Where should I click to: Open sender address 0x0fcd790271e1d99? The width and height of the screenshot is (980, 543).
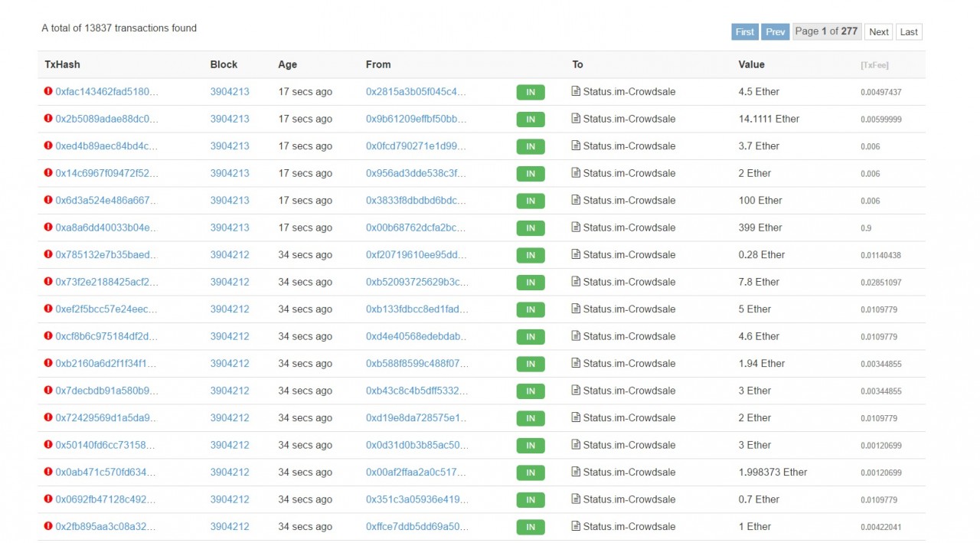[416, 146]
